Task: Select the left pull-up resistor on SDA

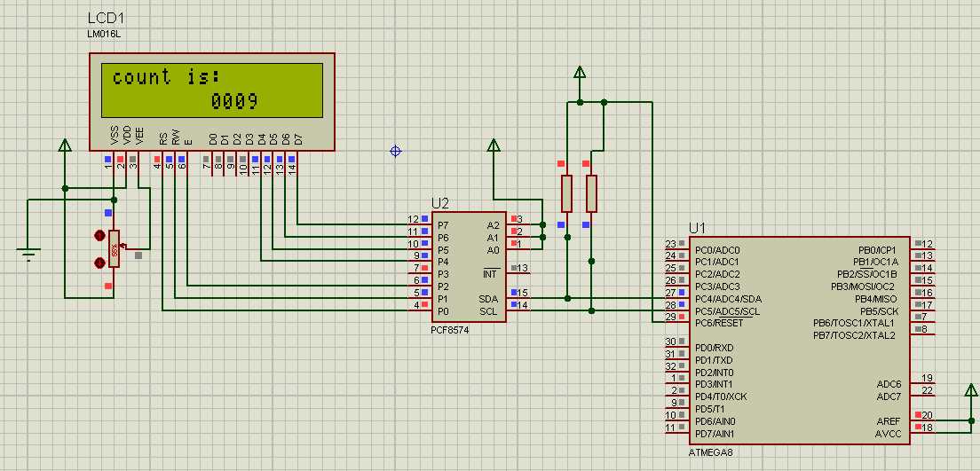Action: point(567,193)
